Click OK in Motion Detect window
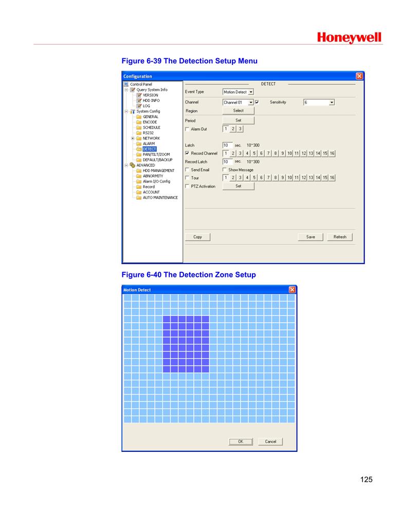 point(241,442)
